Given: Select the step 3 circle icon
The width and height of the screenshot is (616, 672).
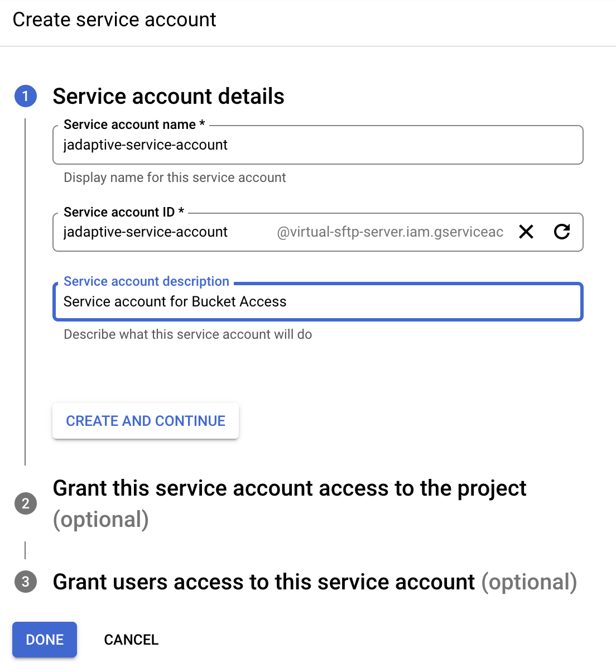Looking at the screenshot, I should click(x=26, y=582).
